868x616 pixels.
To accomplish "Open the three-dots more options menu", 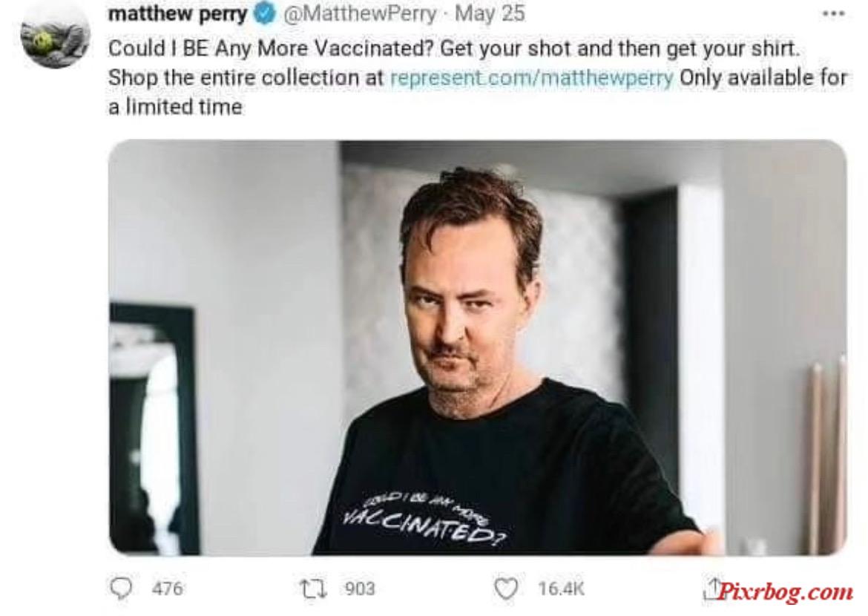I will tap(833, 14).
